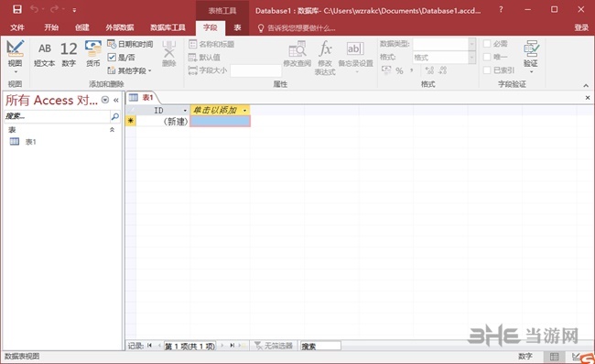Click 名称和标题 in properties group
This screenshot has width=595, height=364.
211,45
